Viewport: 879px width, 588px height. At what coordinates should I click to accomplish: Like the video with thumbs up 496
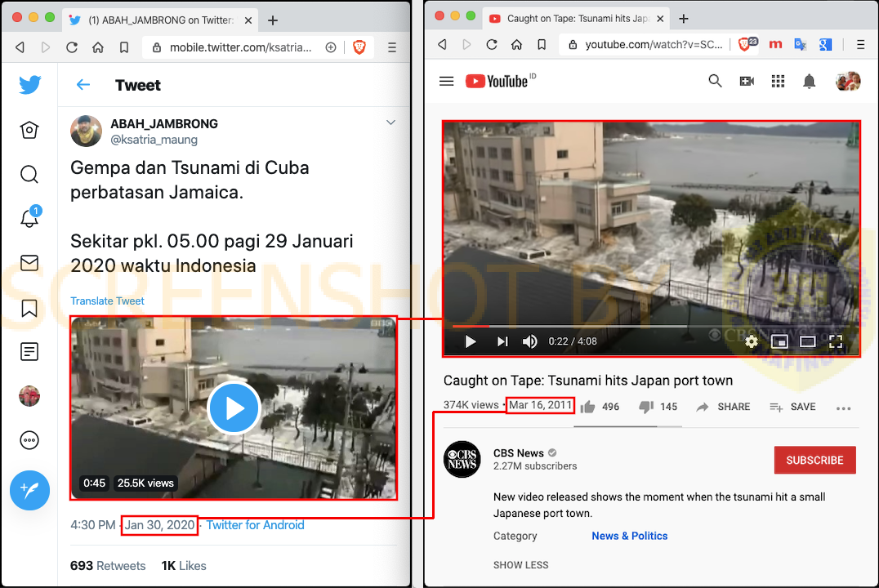coord(600,407)
